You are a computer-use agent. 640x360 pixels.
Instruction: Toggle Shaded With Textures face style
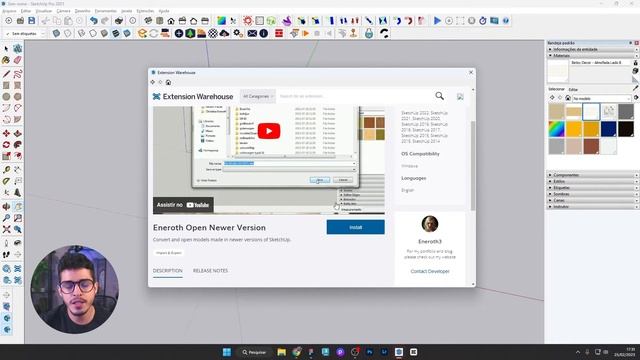pyautogui.click(x=116, y=33)
